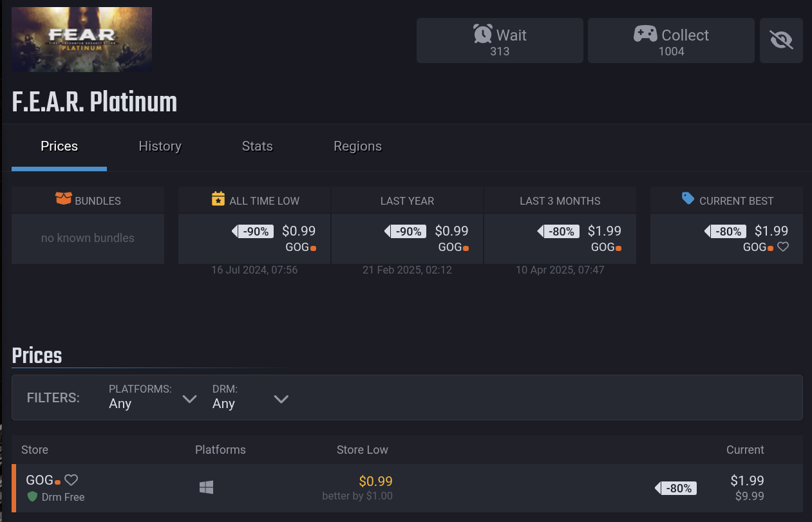Click the $0.99 store low price

tap(375, 481)
